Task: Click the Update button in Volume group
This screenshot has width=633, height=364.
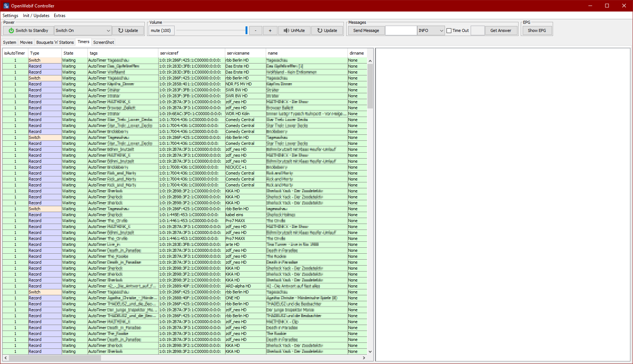Action: click(x=327, y=30)
